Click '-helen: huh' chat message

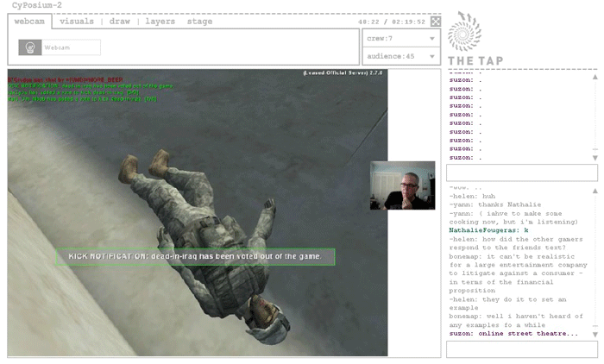coord(472,197)
